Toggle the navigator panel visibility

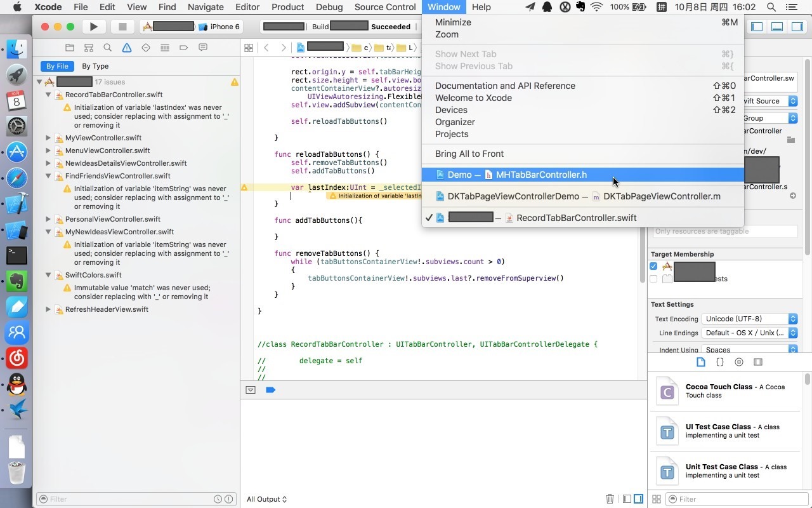tap(757, 27)
